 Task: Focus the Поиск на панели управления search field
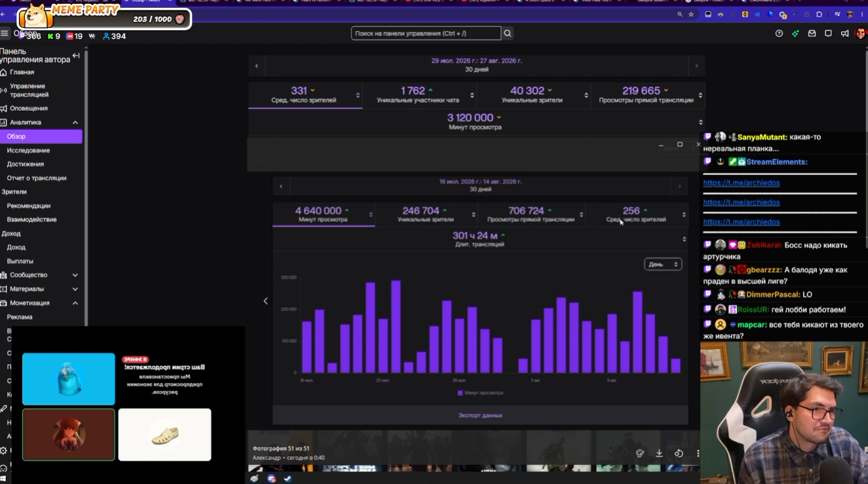coord(426,33)
